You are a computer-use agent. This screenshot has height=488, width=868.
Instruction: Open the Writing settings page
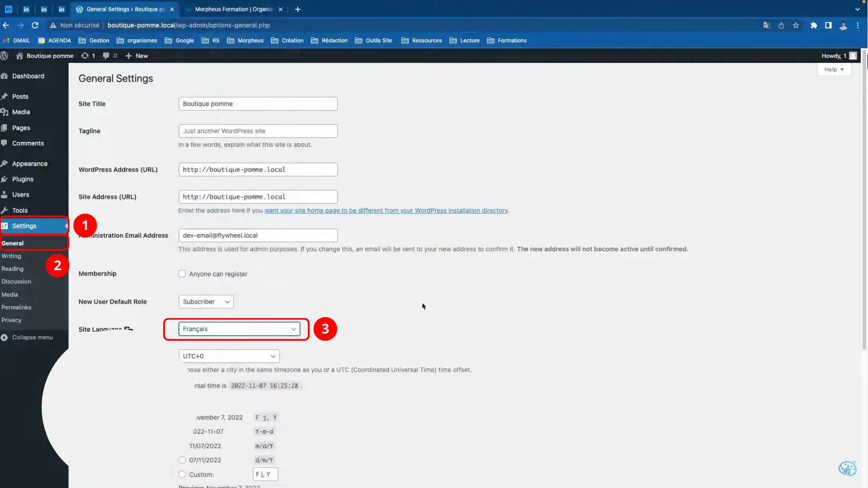[x=11, y=256]
